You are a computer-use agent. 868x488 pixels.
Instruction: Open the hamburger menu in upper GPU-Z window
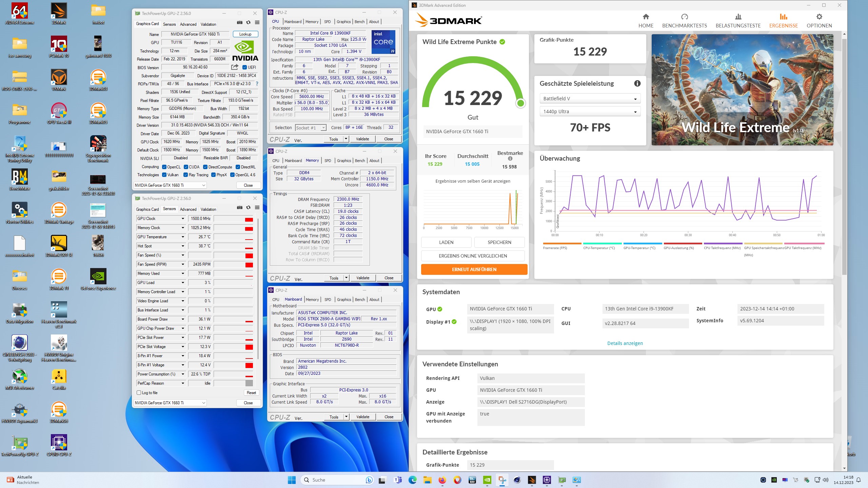257,23
